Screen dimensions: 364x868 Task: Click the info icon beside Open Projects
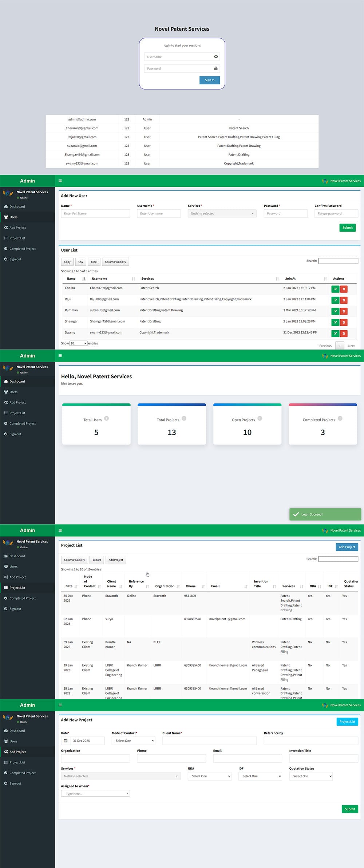(x=260, y=418)
